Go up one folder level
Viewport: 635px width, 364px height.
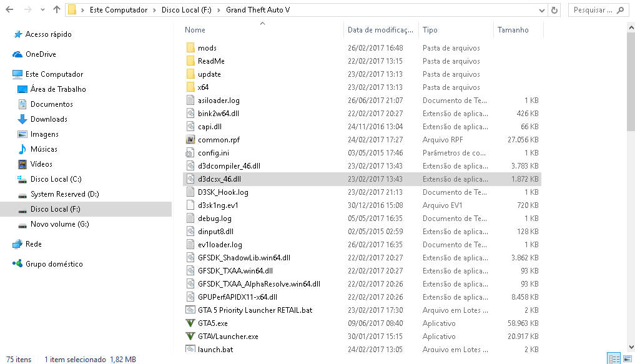(56, 10)
